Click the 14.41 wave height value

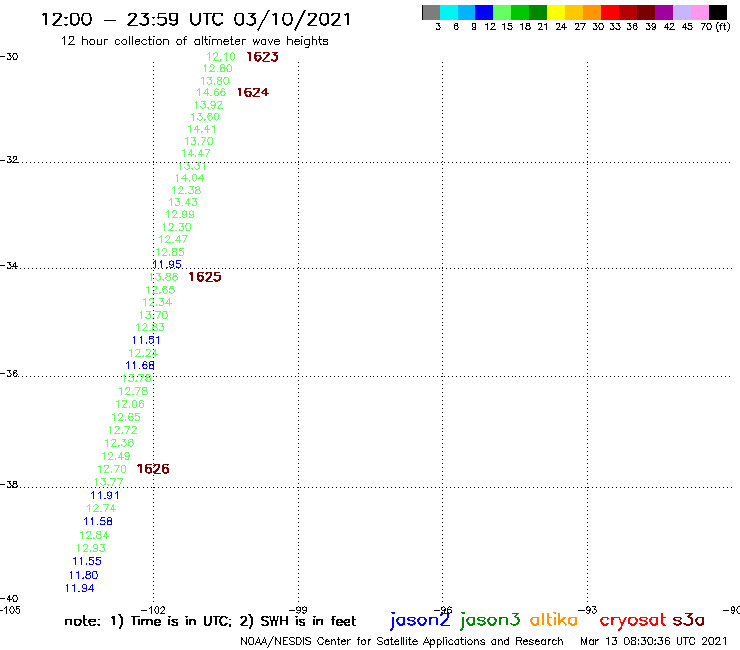(202, 129)
